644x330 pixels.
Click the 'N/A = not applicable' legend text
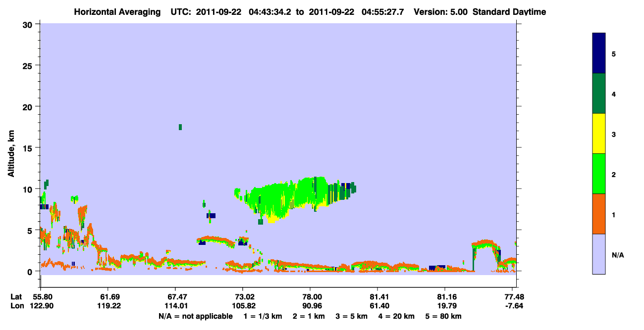(x=196, y=316)
